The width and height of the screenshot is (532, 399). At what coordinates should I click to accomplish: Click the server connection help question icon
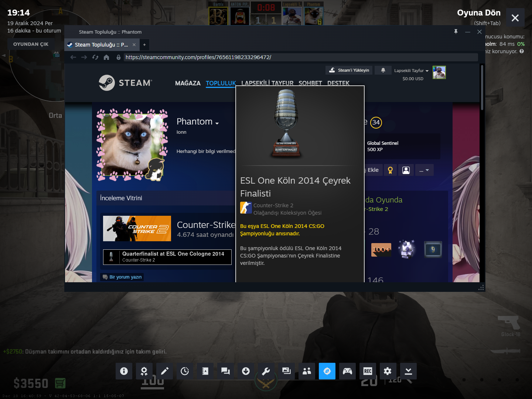pos(522,51)
